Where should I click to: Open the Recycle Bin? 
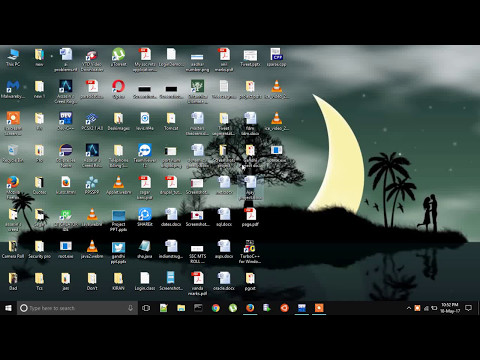(x=13, y=153)
